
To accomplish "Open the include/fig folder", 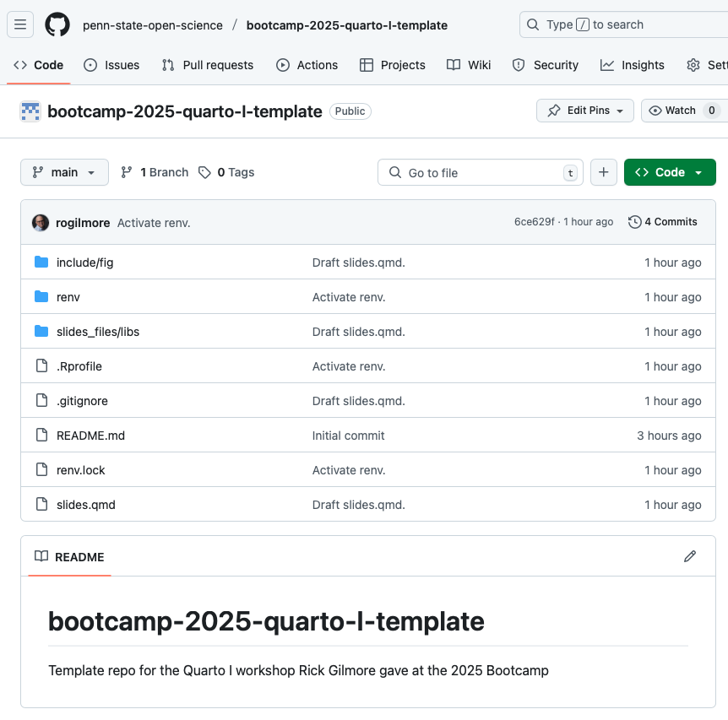I will coord(84,263).
